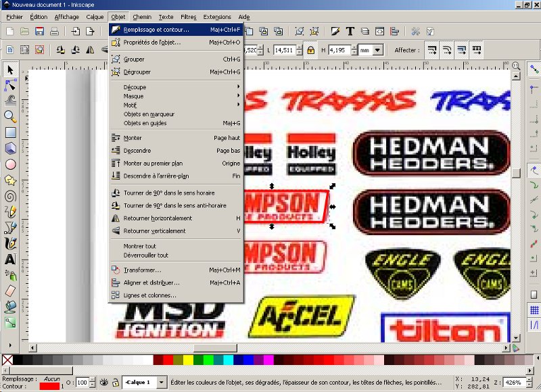Select the Rectangle tool
Screen dimensions: 541x392
(x=10, y=132)
